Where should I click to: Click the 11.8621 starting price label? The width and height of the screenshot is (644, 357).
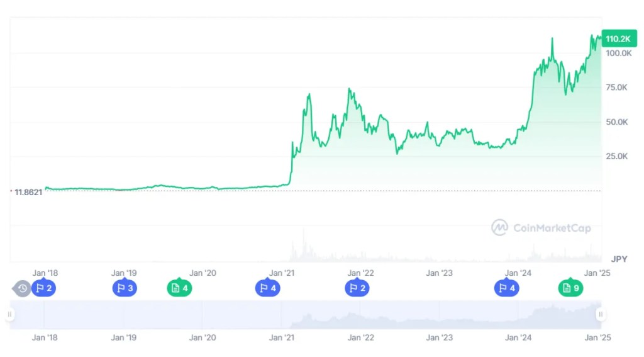28,192
